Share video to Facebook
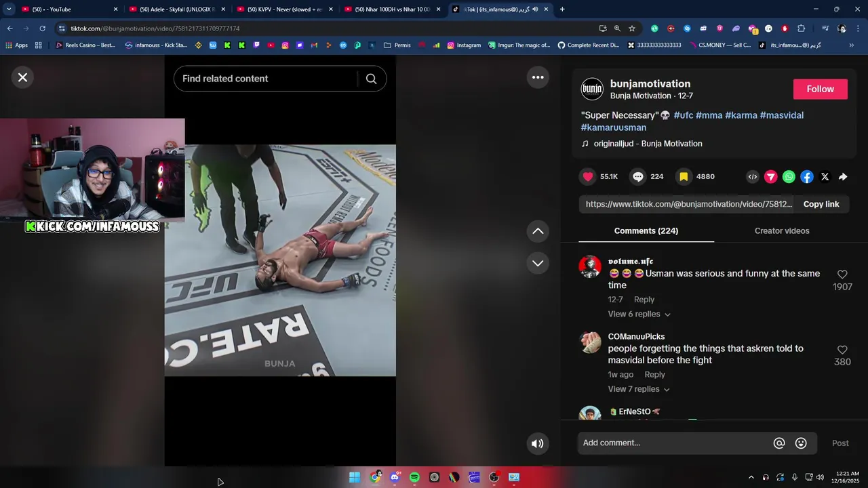The height and width of the screenshot is (488, 868). pyautogui.click(x=807, y=177)
